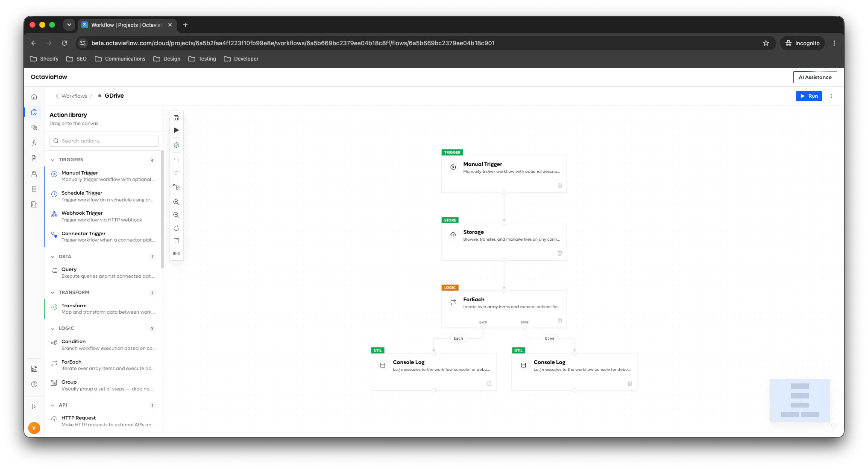Open the SEO bookmarks folder
868x469 pixels.
[x=76, y=59]
